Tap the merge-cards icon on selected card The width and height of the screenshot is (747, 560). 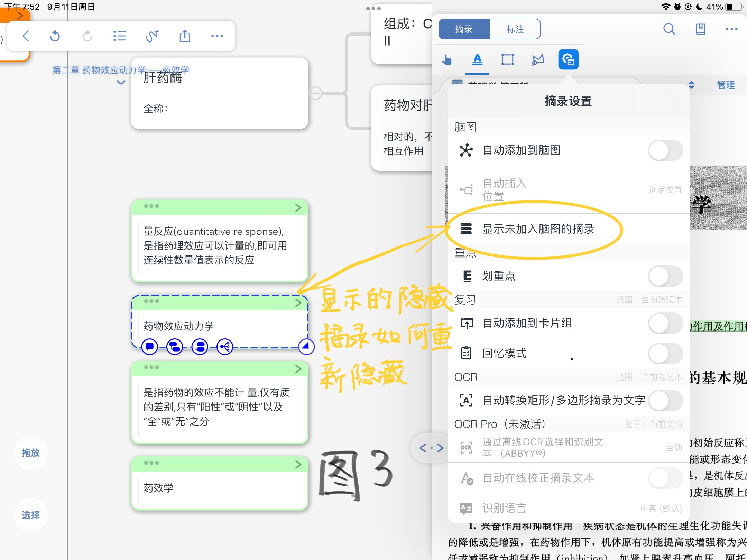point(200,347)
